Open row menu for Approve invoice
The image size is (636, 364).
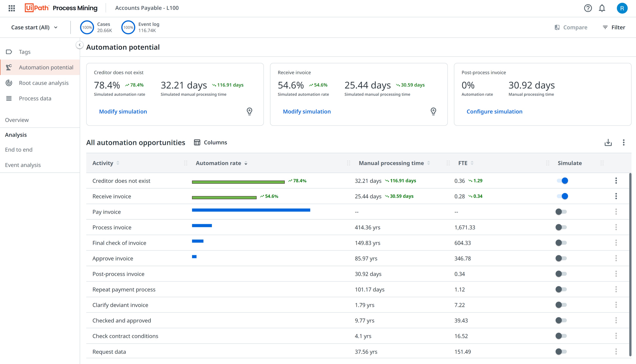pyautogui.click(x=616, y=258)
